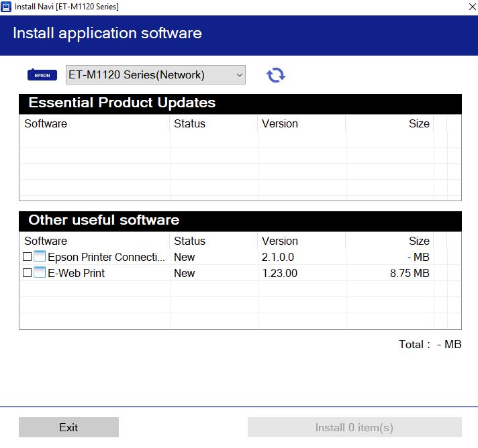Click version 1.23.00 cell
Image resolution: width=478 pixels, height=448 pixels.
click(279, 273)
